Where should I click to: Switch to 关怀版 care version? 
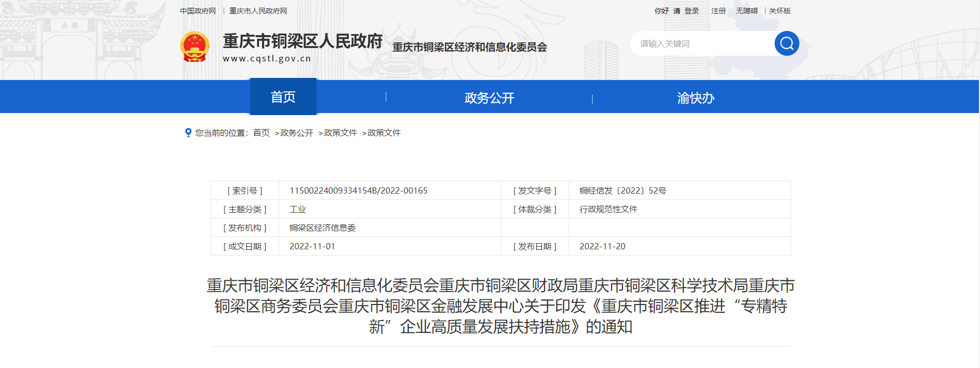780,11
